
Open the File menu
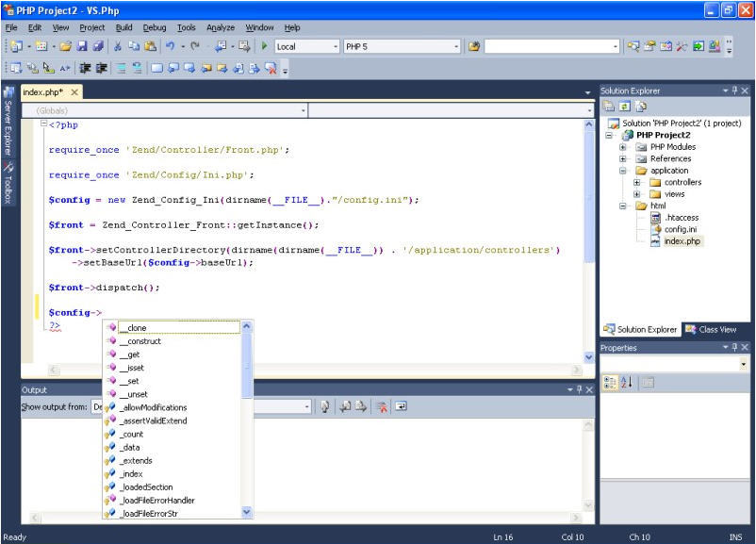pyautogui.click(x=11, y=27)
